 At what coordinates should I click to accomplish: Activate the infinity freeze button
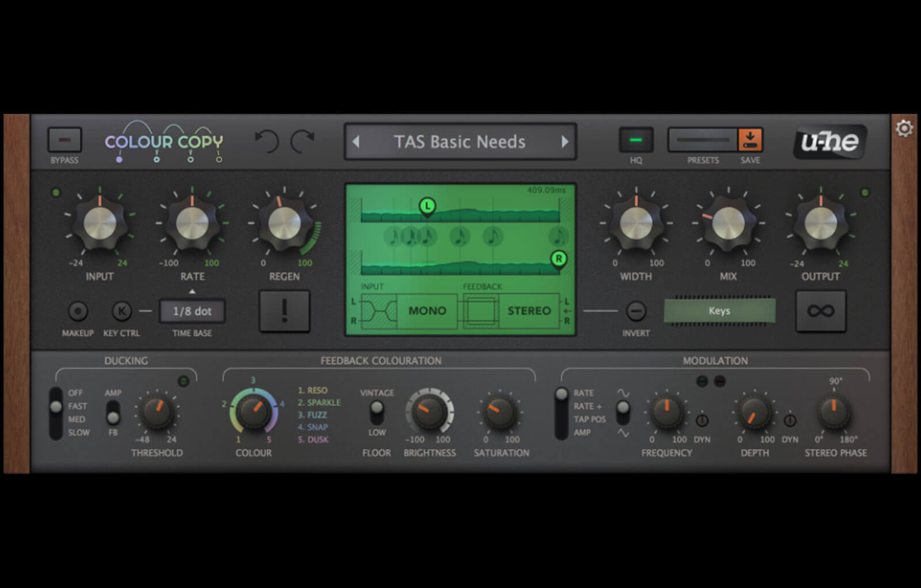pos(820,311)
